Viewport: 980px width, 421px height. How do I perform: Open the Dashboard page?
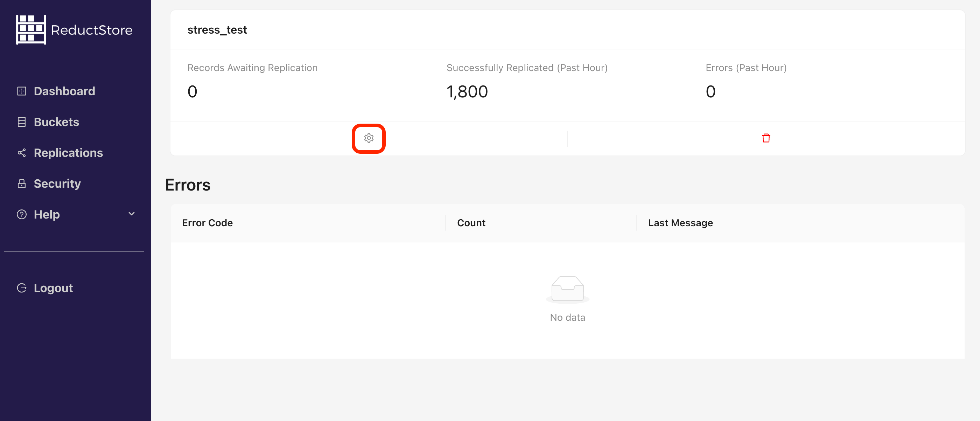(x=64, y=91)
